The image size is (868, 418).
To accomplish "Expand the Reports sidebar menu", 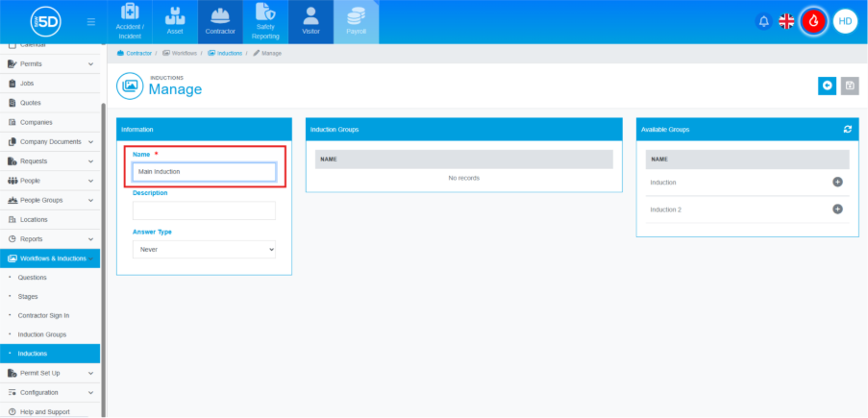I will click(52, 238).
